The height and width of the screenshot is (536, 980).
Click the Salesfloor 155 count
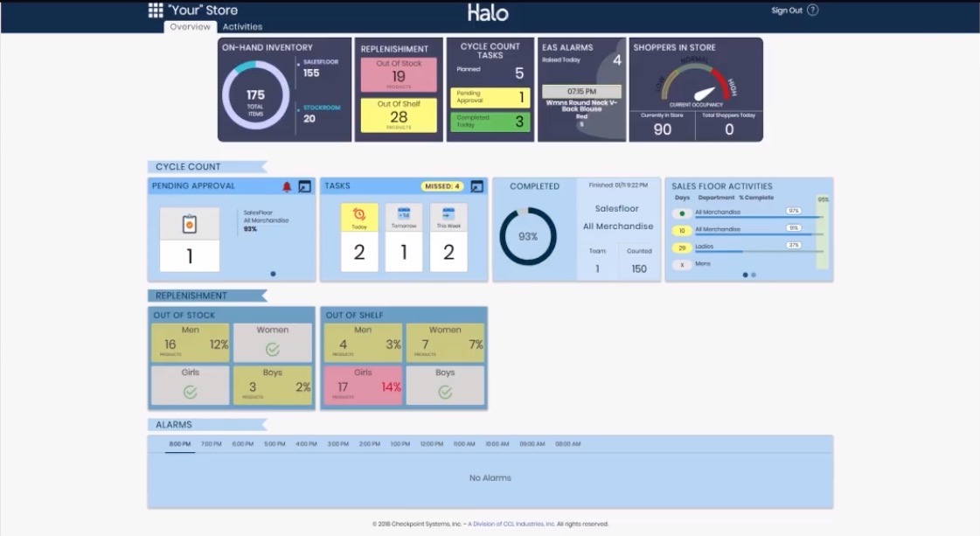coord(311,73)
